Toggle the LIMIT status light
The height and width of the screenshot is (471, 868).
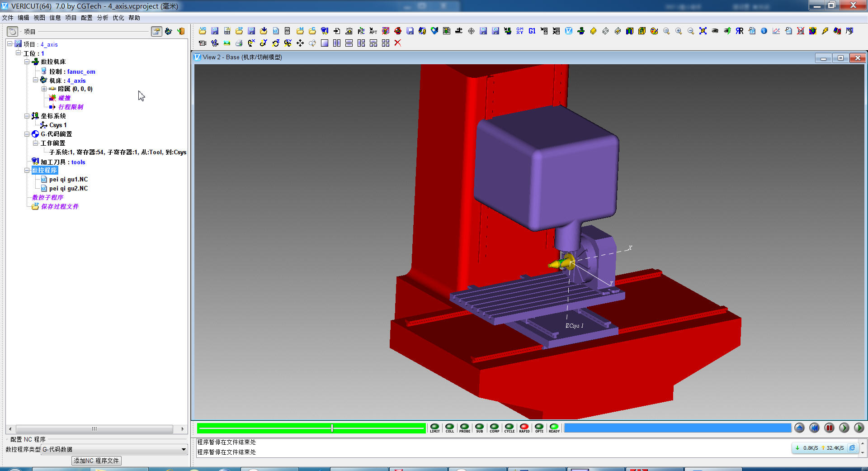tap(435, 428)
